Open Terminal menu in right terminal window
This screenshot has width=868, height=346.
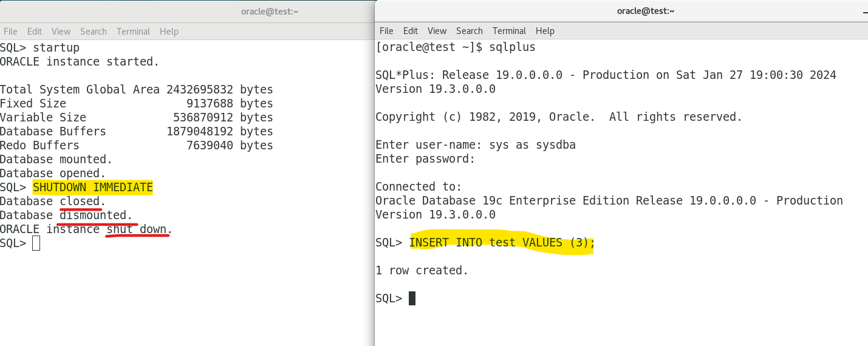(509, 31)
